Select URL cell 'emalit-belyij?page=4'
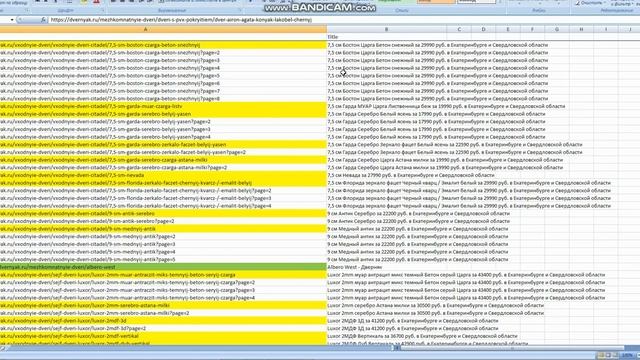The width and height of the screenshot is (640, 360). point(163,206)
